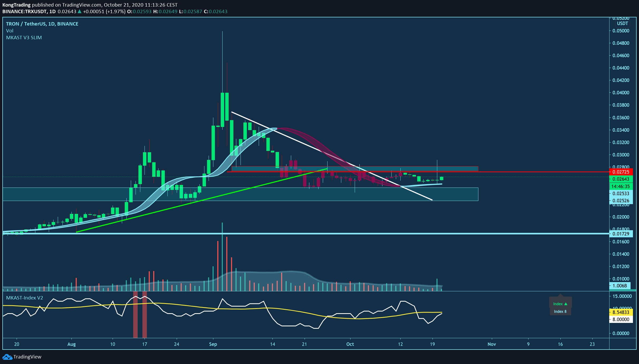Click the 0.05000 price scale label
Image resolution: width=639 pixels, height=364 pixels.
(x=621, y=31)
